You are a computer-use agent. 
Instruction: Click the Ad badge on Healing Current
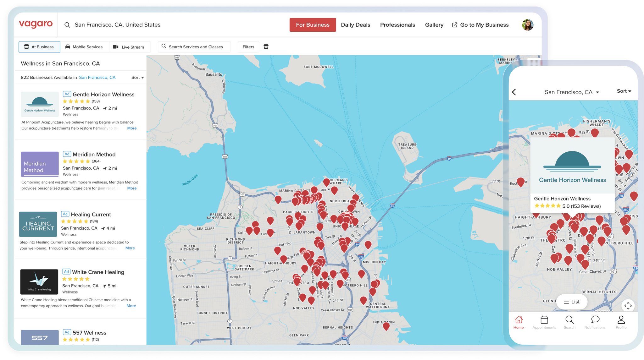pyautogui.click(x=65, y=214)
